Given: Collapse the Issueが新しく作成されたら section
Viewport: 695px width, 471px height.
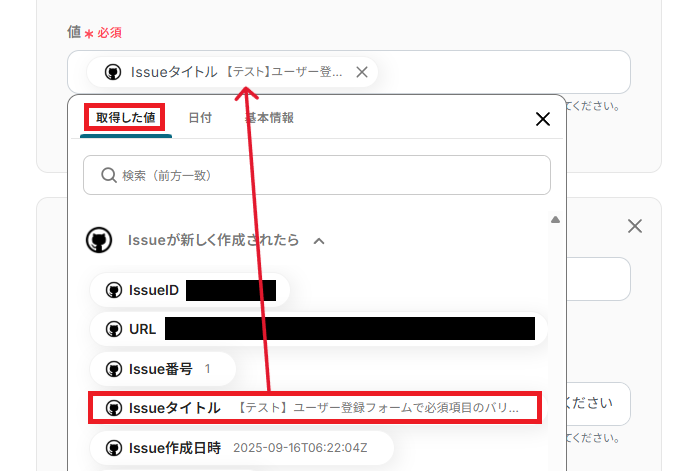Looking at the screenshot, I should pyautogui.click(x=319, y=241).
